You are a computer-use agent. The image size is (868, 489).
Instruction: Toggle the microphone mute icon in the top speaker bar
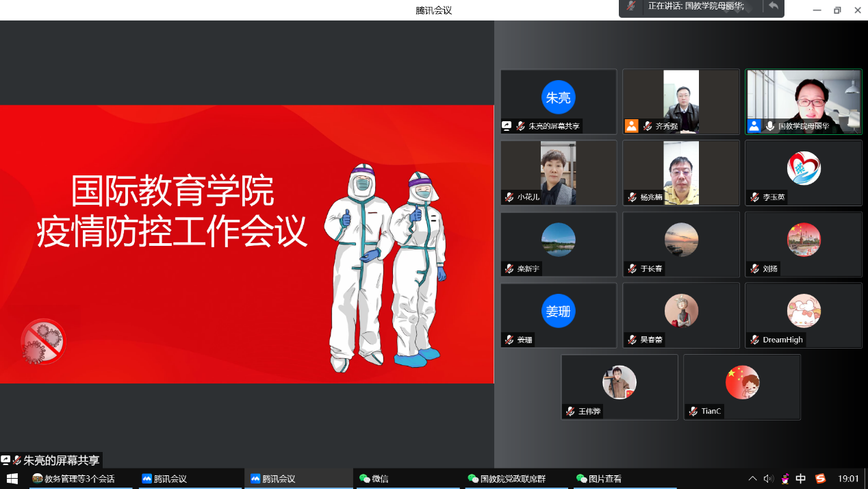630,6
